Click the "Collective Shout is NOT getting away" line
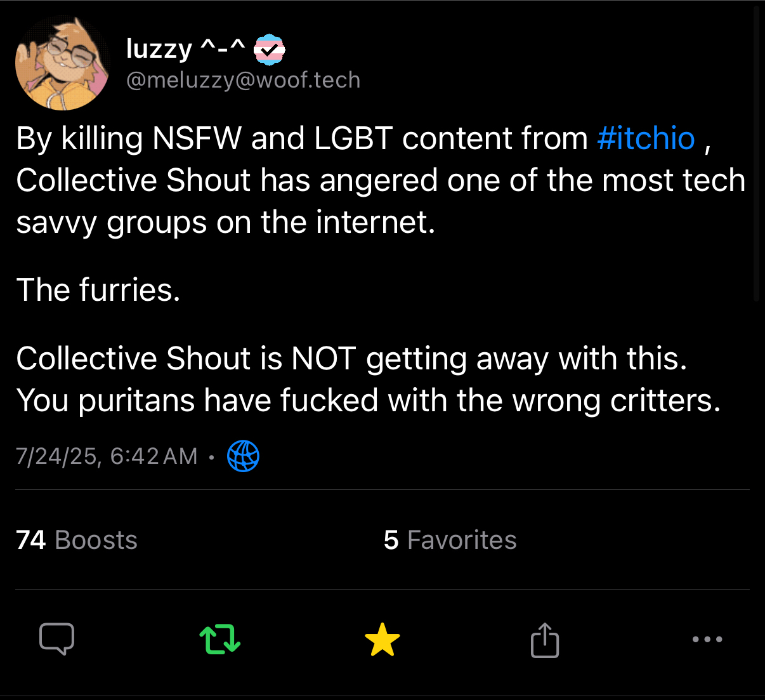This screenshot has width=765, height=700. tap(351, 359)
